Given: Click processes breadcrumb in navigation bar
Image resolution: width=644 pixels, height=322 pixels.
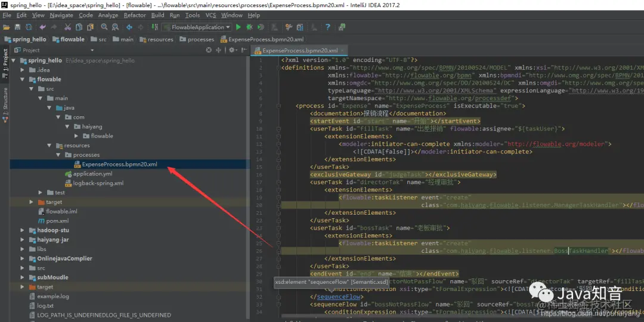Looking at the screenshot, I should pos(196,39).
